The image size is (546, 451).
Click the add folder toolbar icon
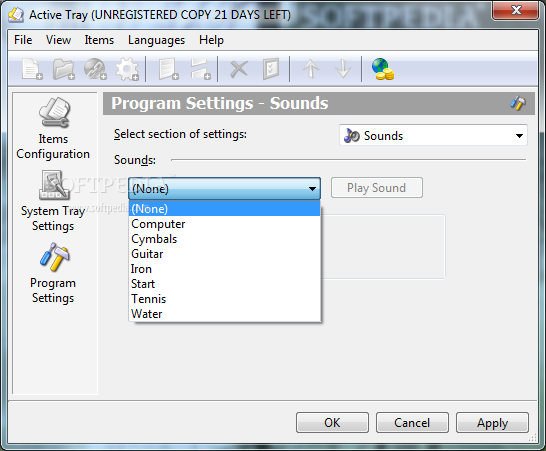point(64,69)
